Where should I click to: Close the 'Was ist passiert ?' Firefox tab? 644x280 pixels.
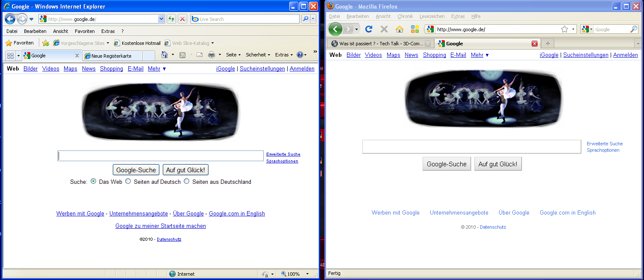[428, 44]
